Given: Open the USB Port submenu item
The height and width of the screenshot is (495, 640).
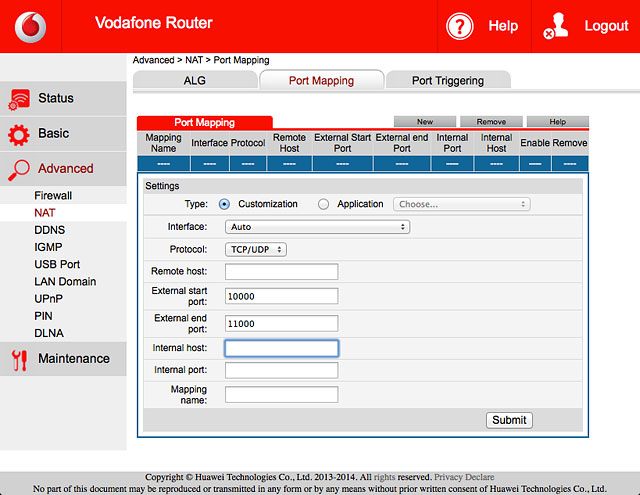Looking at the screenshot, I should coord(57,264).
